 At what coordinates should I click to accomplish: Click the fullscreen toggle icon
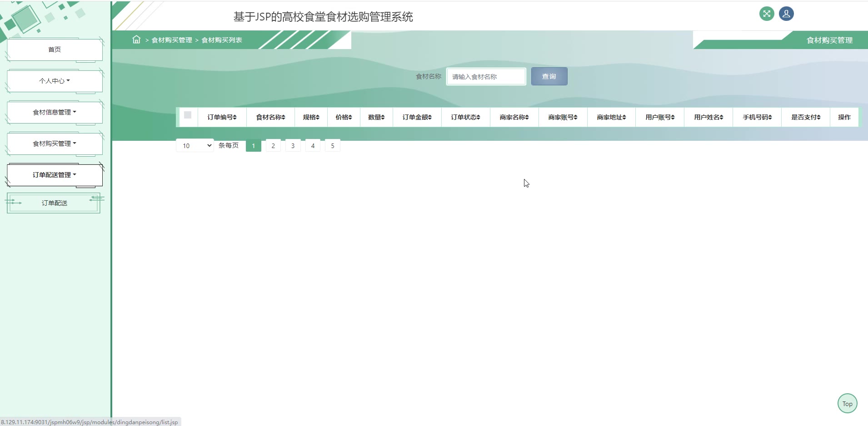(767, 14)
